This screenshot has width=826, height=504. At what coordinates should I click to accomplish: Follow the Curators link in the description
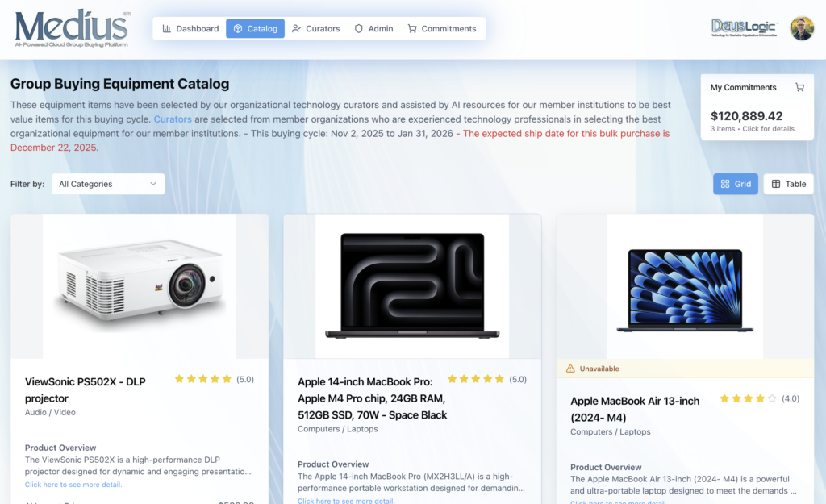(173, 119)
